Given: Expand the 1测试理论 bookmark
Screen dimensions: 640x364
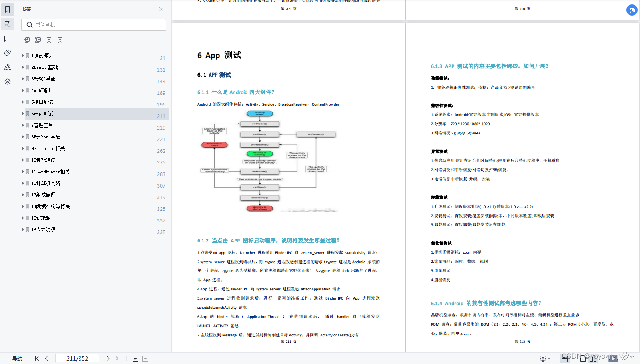Looking at the screenshot, I should point(23,56).
